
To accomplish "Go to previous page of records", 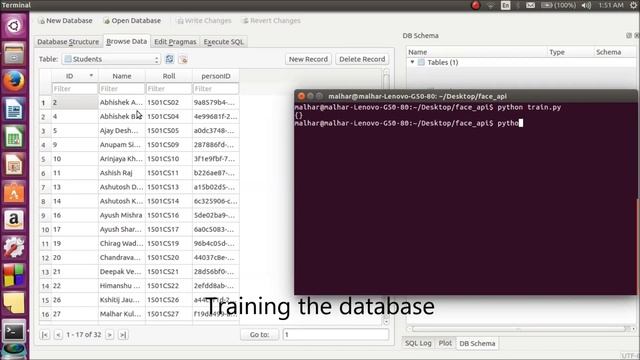I will click(x=58, y=335).
